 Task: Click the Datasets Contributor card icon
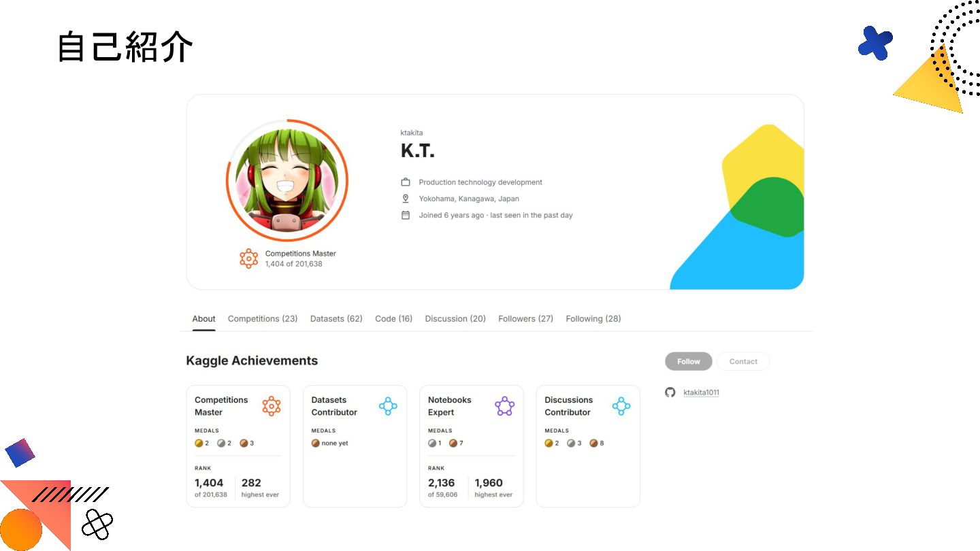coord(388,406)
